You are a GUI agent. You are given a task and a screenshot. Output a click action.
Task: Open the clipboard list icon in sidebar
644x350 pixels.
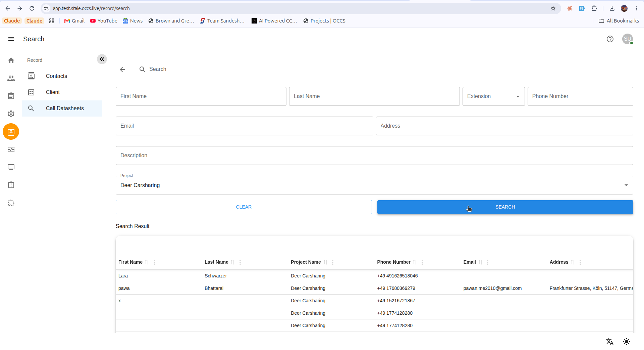click(11, 96)
